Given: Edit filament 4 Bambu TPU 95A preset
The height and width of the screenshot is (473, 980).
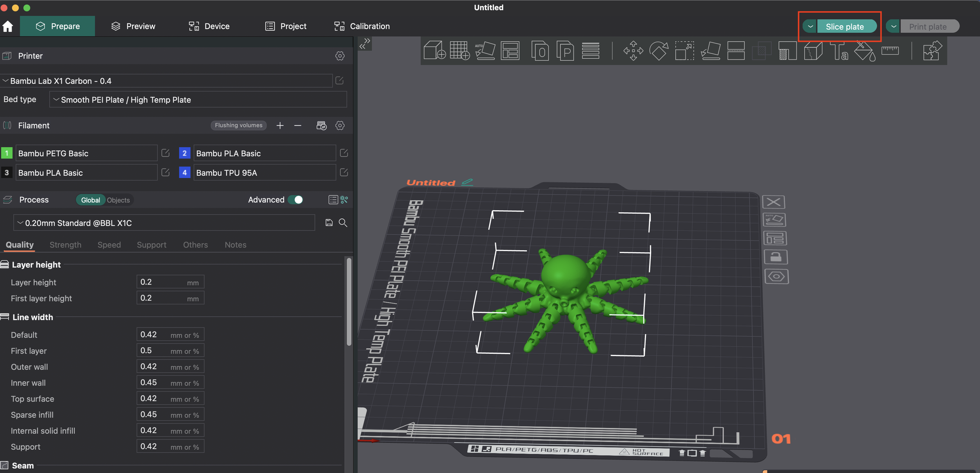Looking at the screenshot, I should click(344, 173).
